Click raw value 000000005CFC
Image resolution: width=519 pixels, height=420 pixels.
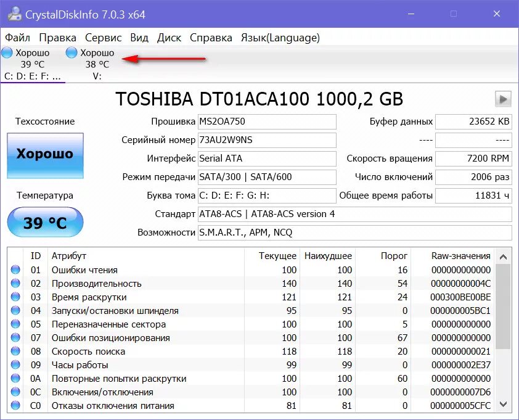pos(460,406)
